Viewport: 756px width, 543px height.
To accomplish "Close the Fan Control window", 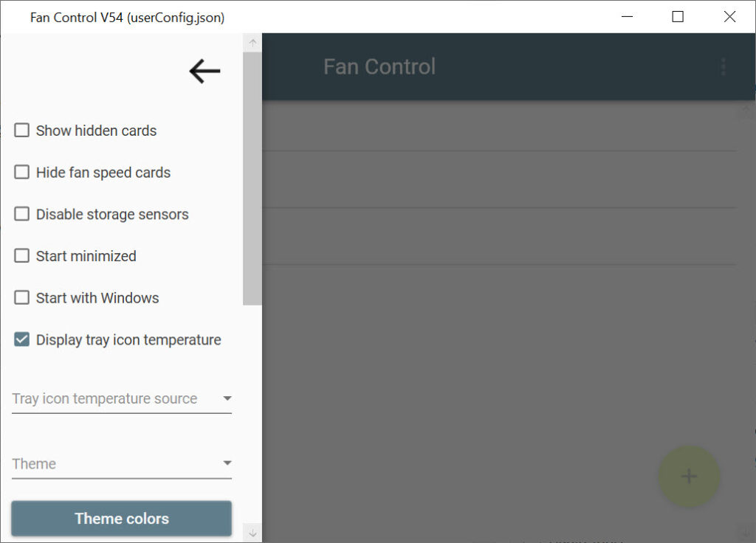I will tap(729, 17).
